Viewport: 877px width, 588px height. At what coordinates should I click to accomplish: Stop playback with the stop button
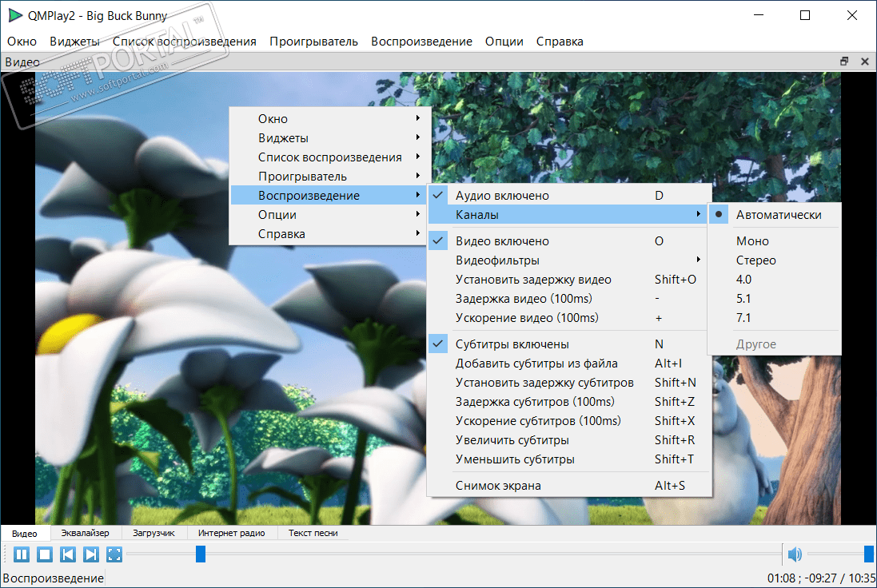click(x=45, y=554)
